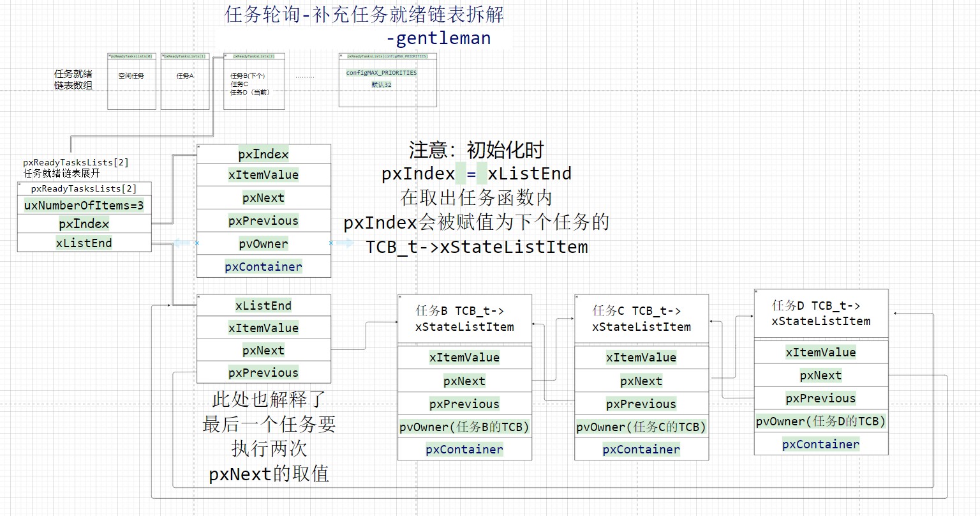Select the uxNumberOfItems=3 row
This screenshot has height=516, width=980.
tap(84, 205)
